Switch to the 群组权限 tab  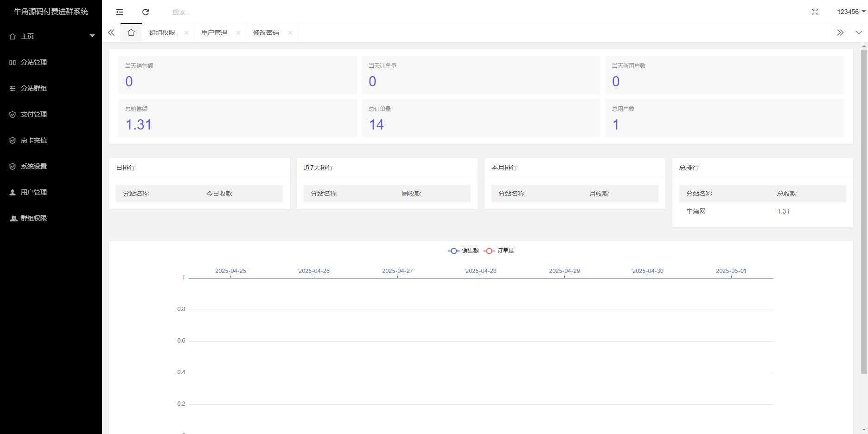click(162, 32)
